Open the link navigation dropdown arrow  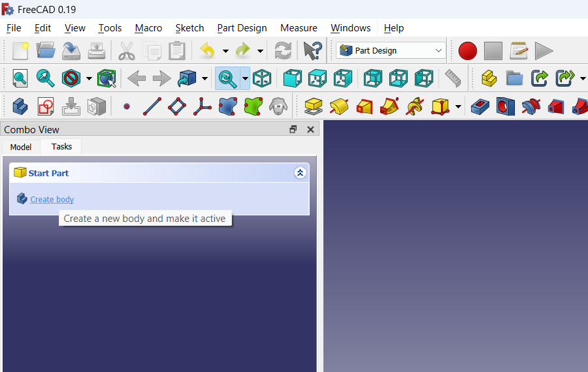click(x=204, y=79)
